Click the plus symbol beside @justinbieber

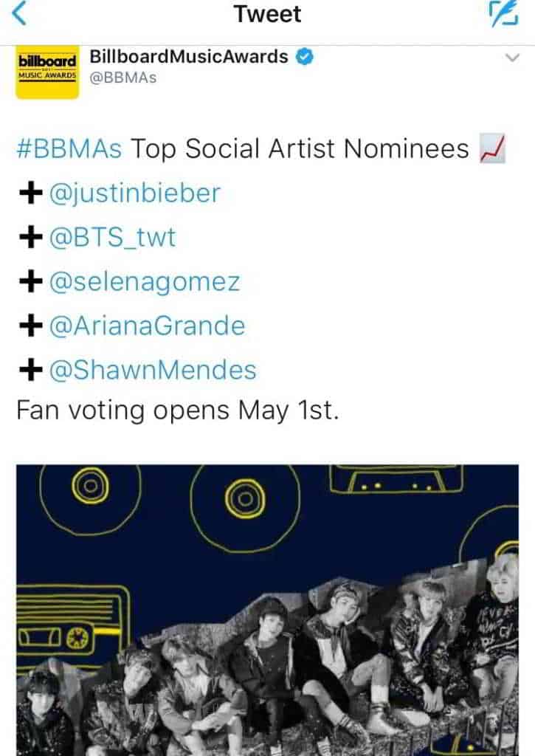pyautogui.click(x=30, y=194)
